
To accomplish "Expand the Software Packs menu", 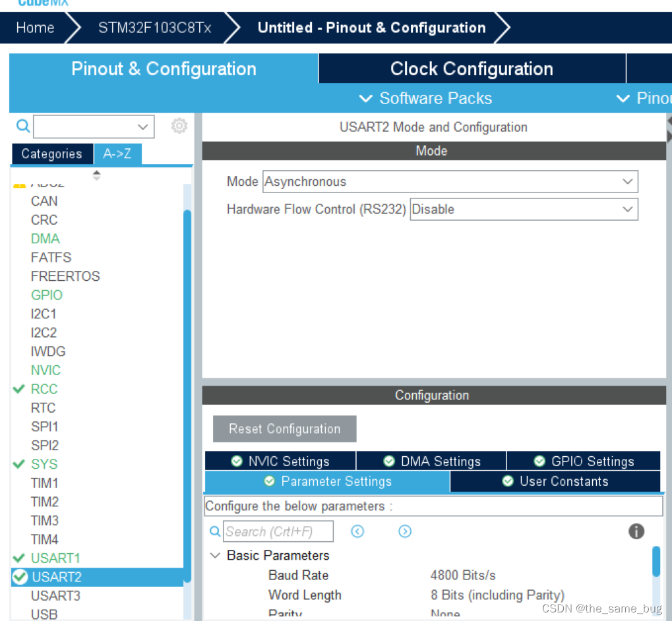I will tap(425, 98).
